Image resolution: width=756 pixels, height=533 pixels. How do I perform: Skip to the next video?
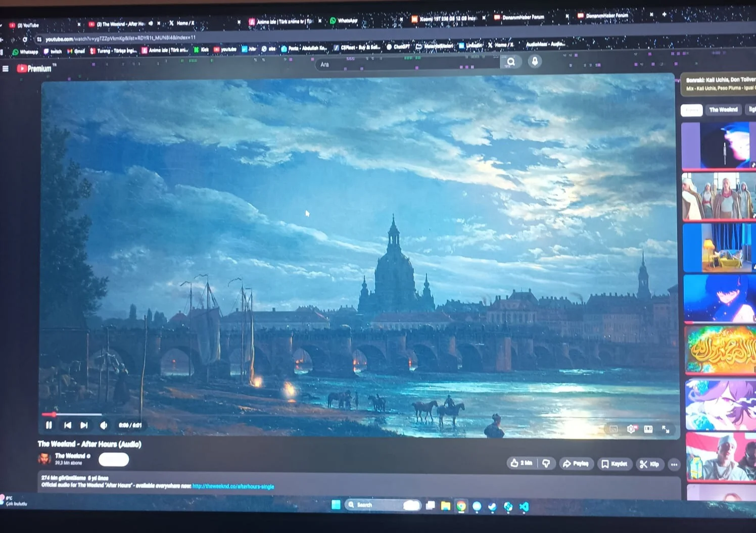click(x=84, y=425)
